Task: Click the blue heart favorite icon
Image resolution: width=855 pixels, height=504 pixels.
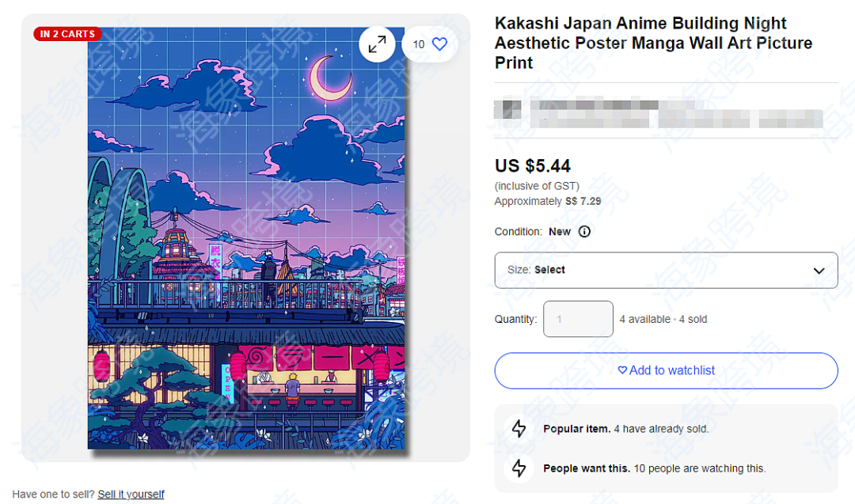Action: 439,44
